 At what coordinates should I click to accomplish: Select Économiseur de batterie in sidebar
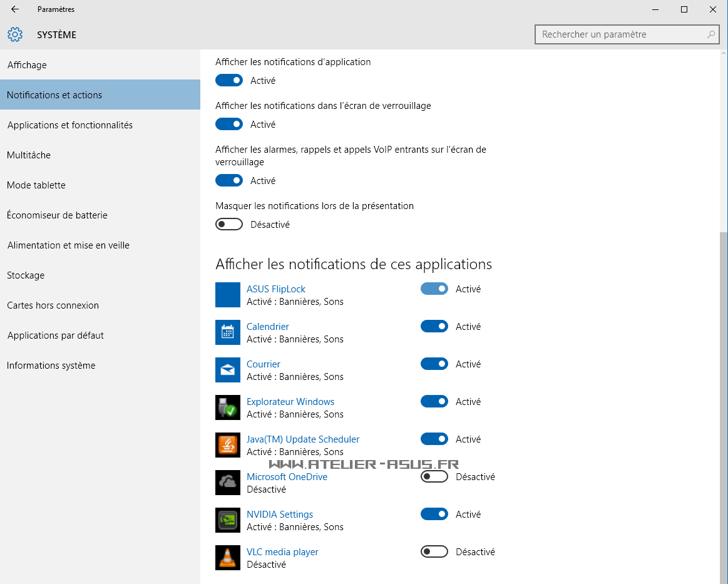[57, 215]
